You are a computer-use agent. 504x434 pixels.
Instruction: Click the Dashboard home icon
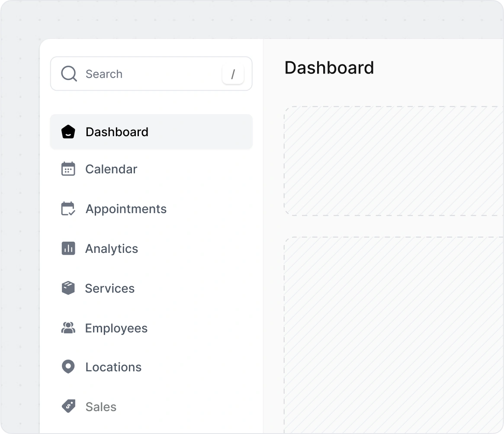click(68, 132)
